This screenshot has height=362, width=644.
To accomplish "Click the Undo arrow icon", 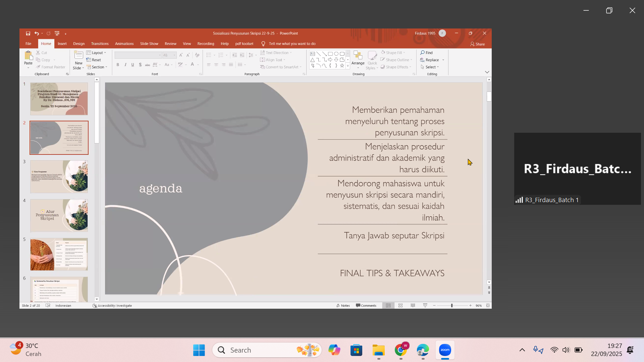I will point(36,34).
